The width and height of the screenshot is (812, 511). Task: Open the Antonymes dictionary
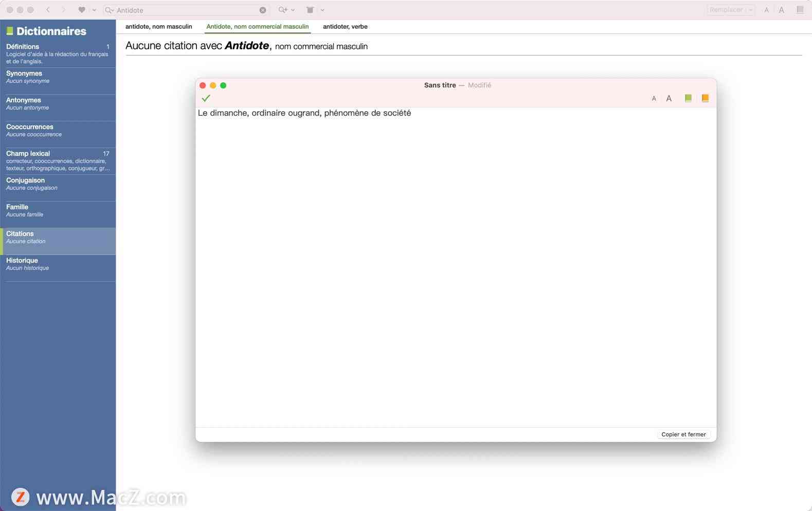tap(58, 107)
